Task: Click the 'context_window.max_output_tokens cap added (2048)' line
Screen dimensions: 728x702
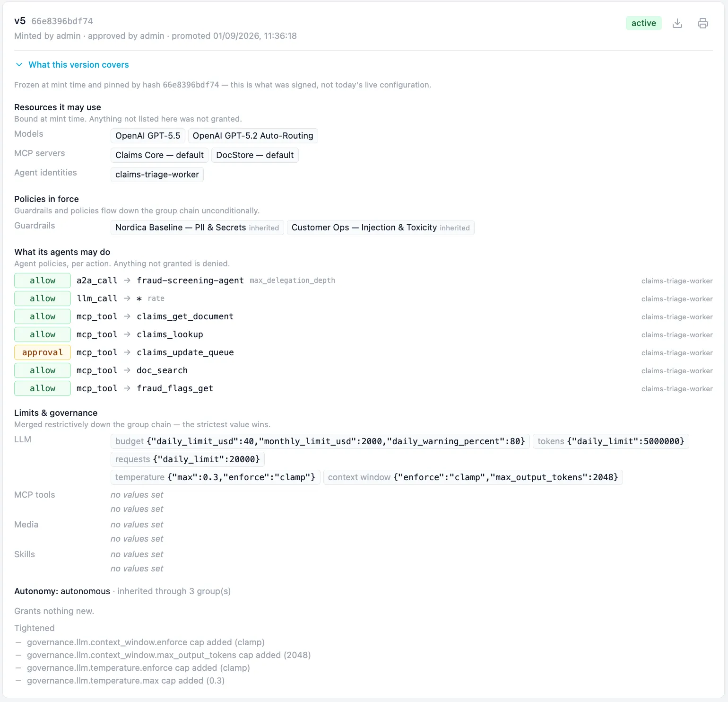Action: click(169, 655)
